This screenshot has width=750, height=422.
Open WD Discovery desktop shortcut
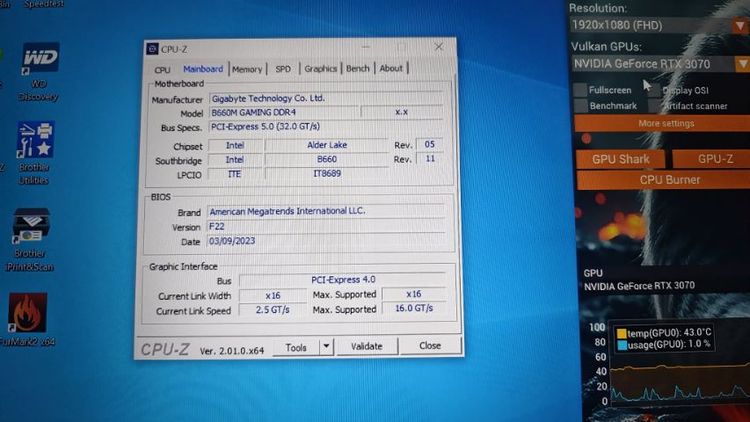(40, 62)
